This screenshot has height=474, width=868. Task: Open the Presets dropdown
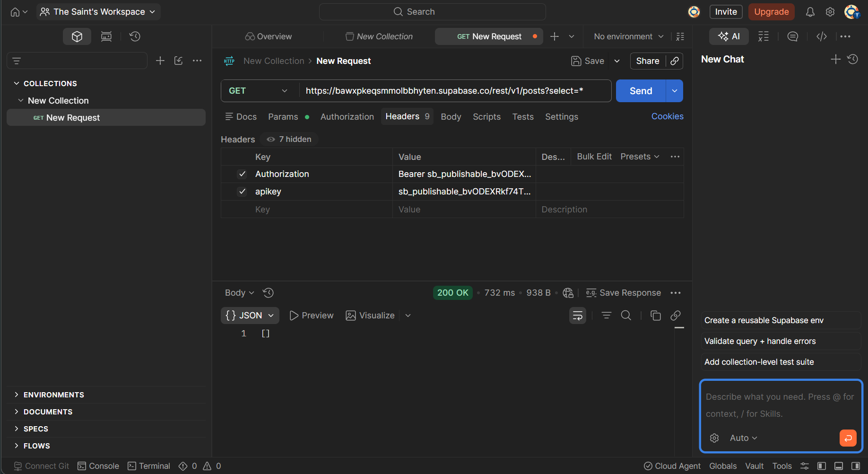(x=640, y=157)
